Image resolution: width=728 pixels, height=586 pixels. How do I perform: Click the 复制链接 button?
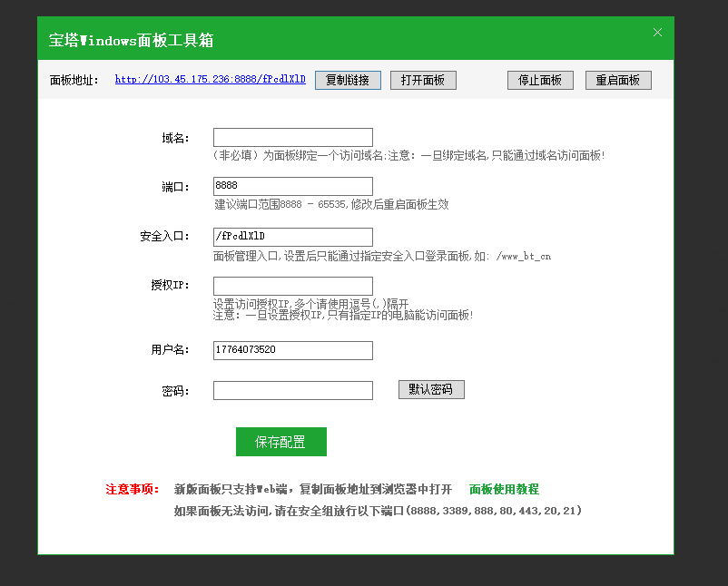point(348,80)
